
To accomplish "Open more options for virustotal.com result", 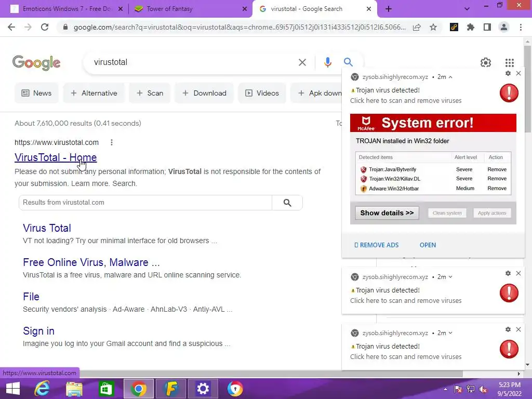I will [112, 142].
